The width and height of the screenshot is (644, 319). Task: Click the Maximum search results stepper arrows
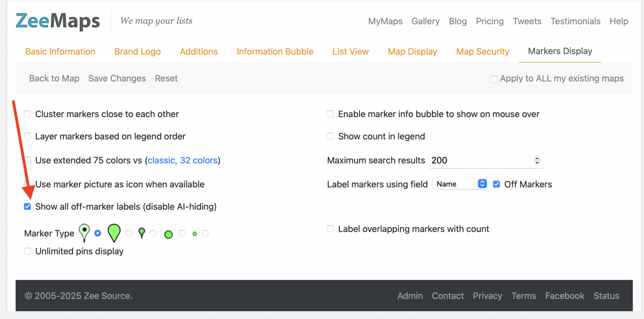click(x=537, y=160)
